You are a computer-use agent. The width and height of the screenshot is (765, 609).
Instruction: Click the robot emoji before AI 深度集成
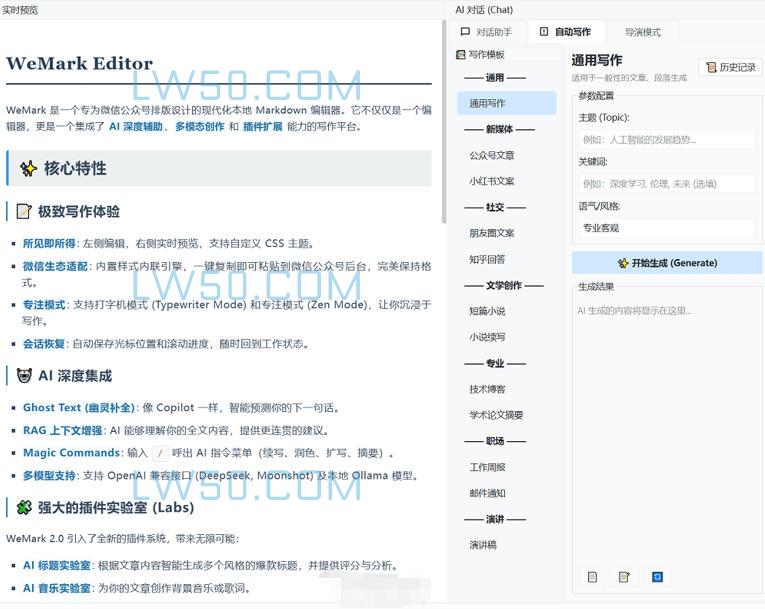[24, 376]
